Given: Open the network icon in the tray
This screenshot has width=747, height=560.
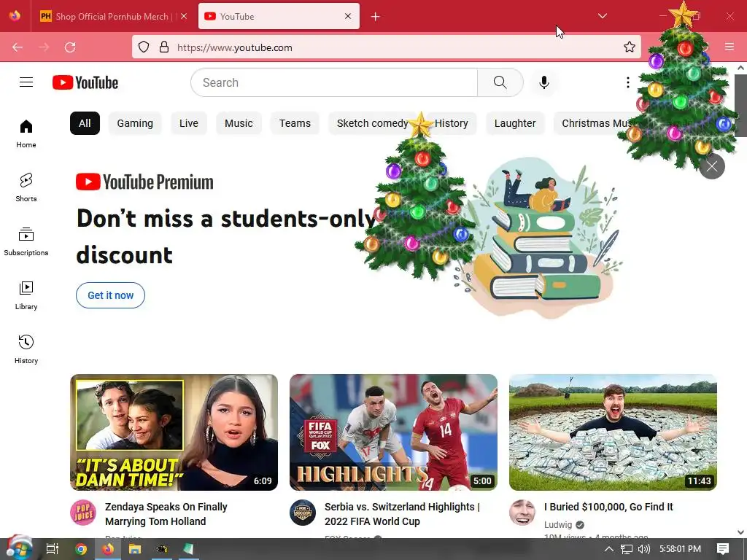Looking at the screenshot, I should [627, 549].
